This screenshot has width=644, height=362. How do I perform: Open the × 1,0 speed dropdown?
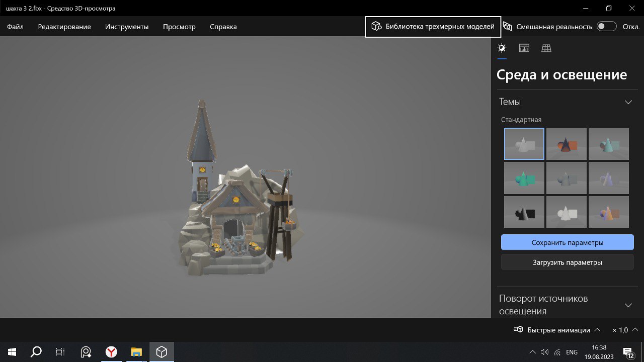tap(625, 330)
